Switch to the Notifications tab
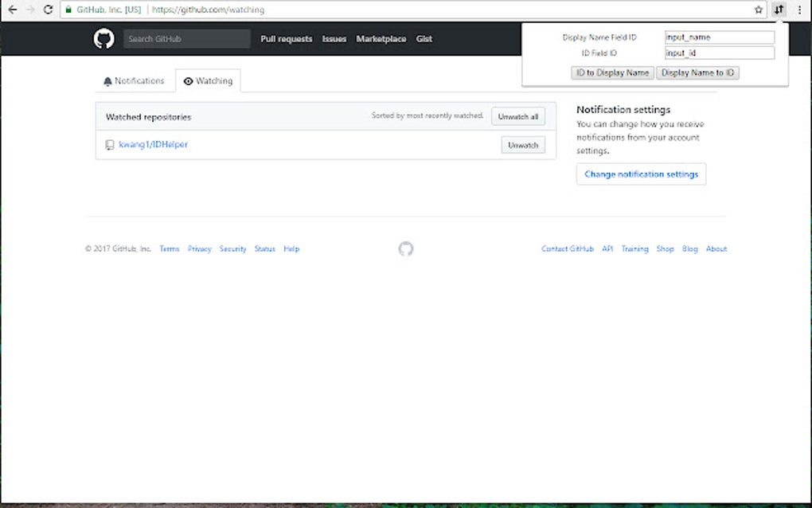The height and width of the screenshot is (508, 812). click(134, 80)
